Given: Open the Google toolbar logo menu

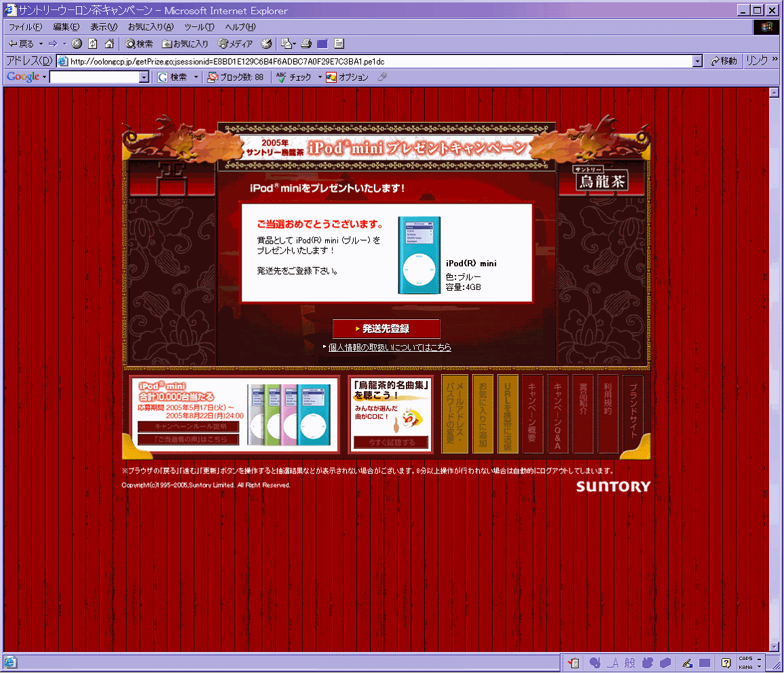Looking at the screenshot, I should [26, 77].
